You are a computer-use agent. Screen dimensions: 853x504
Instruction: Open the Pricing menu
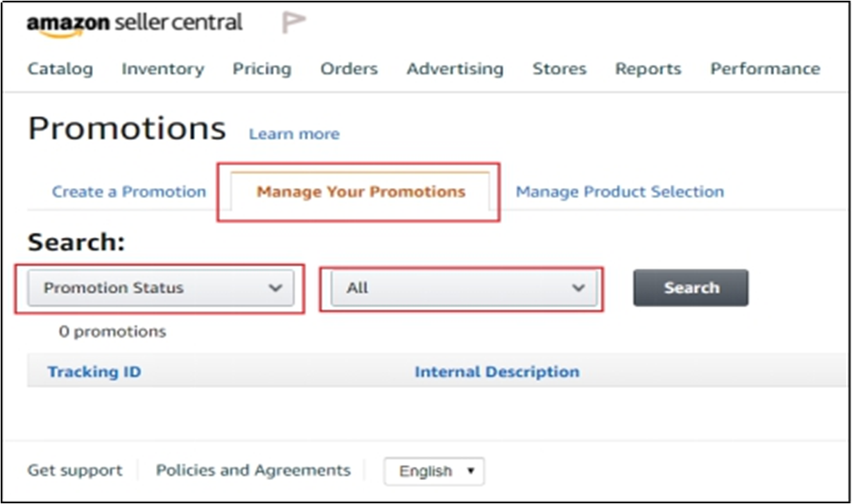coord(262,69)
